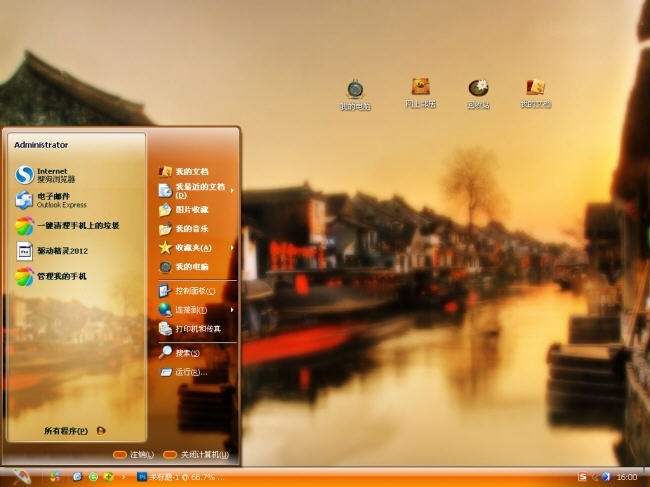This screenshot has height=487, width=650.
Task: Open 控制面板 from the start menu
Action: (194, 291)
